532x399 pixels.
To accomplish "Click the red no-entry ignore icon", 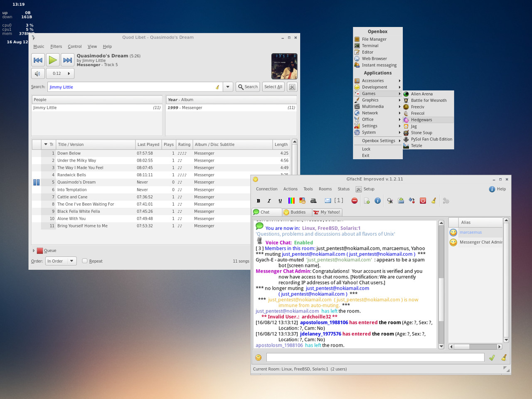I will point(355,201).
